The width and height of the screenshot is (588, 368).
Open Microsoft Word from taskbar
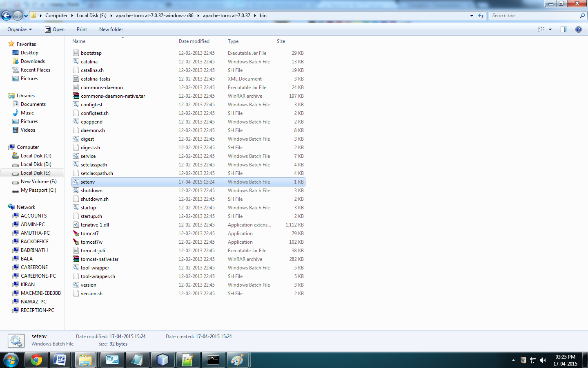(60, 360)
